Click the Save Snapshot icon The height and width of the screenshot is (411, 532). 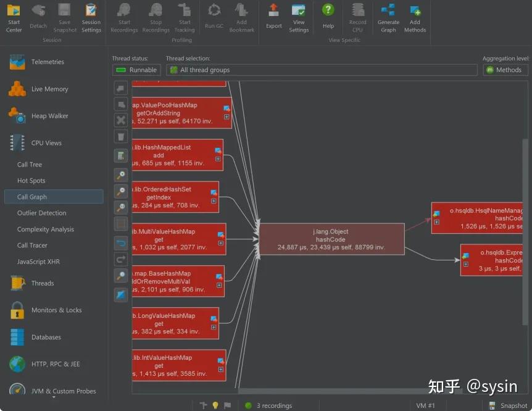pos(64,15)
